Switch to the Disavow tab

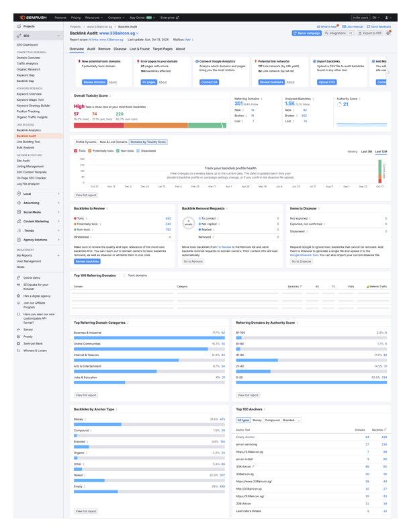[x=120, y=49]
